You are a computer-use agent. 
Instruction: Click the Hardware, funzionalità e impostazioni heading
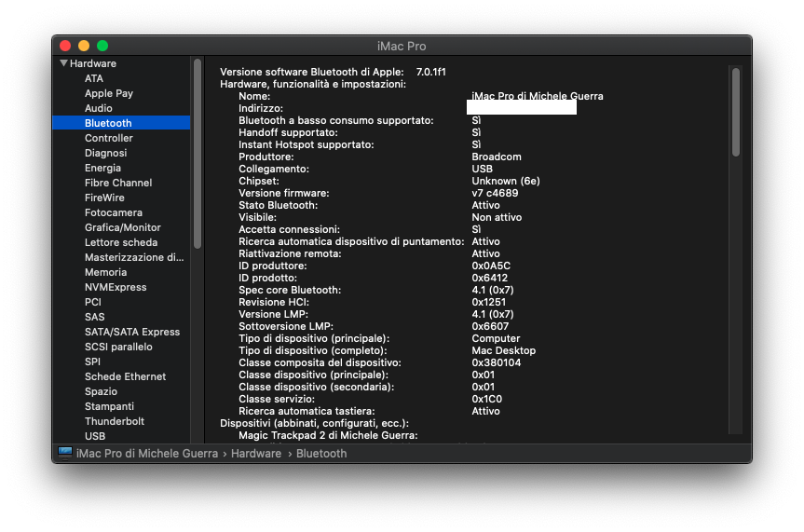313,84
